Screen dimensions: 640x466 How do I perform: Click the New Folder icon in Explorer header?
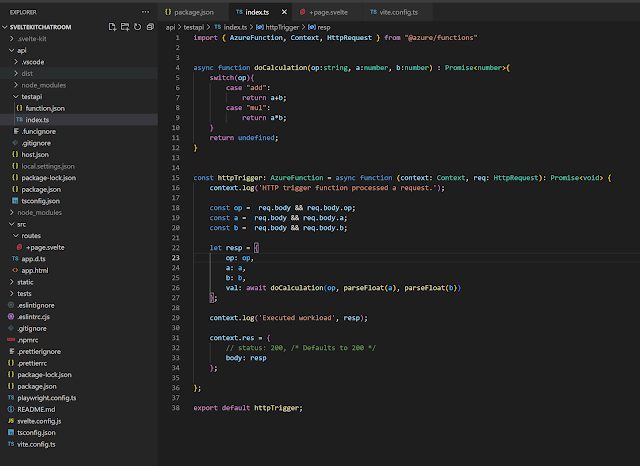point(125,27)
